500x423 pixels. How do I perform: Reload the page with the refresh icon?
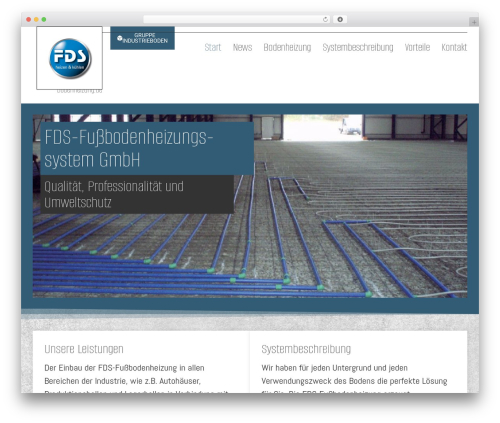pos(325,19)
